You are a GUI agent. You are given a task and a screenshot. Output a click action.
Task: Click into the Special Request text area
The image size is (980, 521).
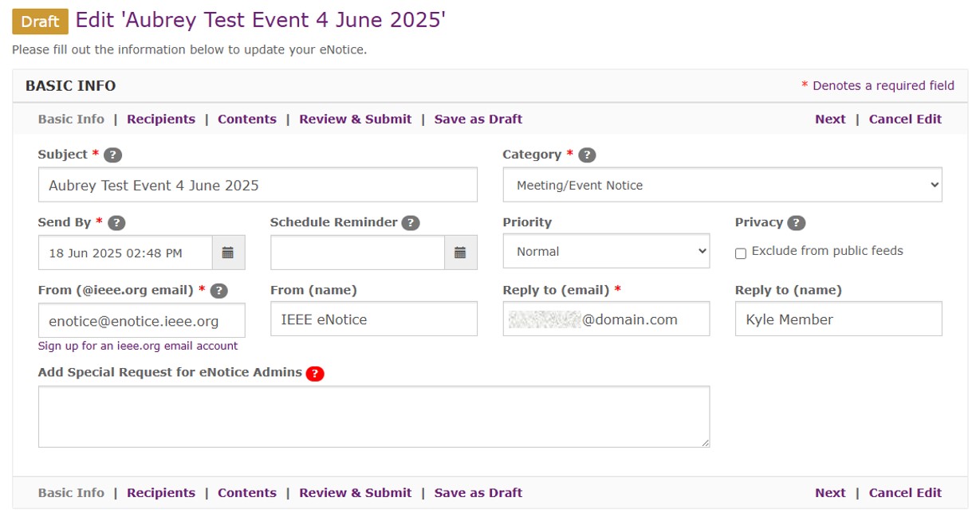(x=374, y=417)
